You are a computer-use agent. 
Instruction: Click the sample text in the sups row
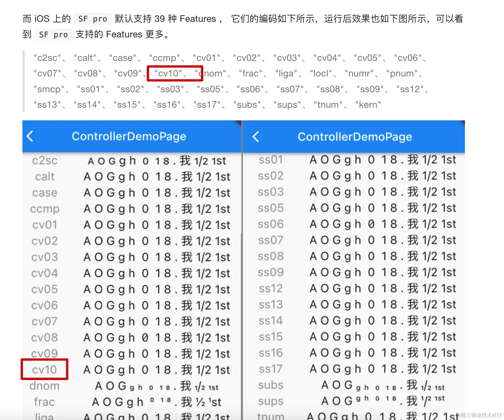383,400
